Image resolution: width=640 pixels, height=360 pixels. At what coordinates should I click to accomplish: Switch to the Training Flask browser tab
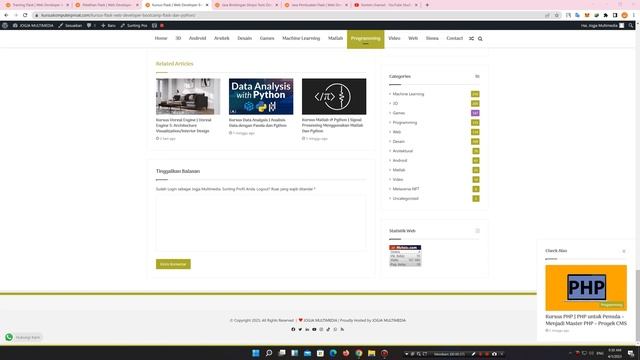click(x=36, y=5)
